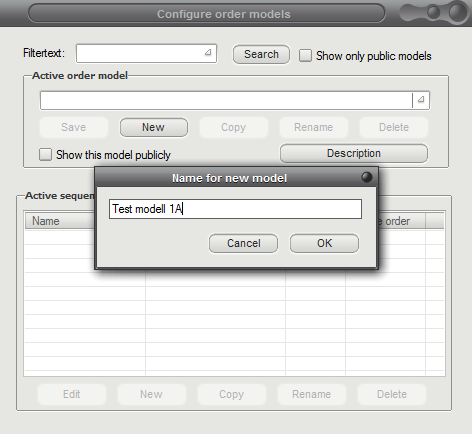Click the New button under Active order model
This screenshot has width=472, height=434.
pyautogui.click(x=154, y=127)
